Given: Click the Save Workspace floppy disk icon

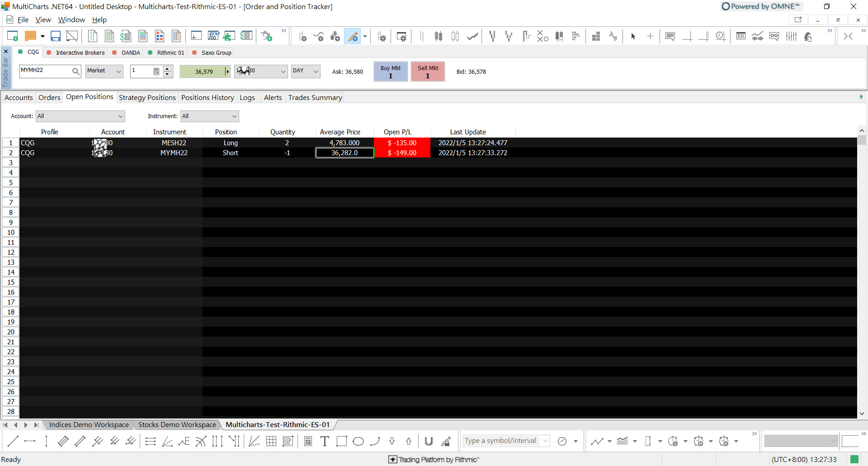Looking at the screenshot, I should tap(56, 36).
